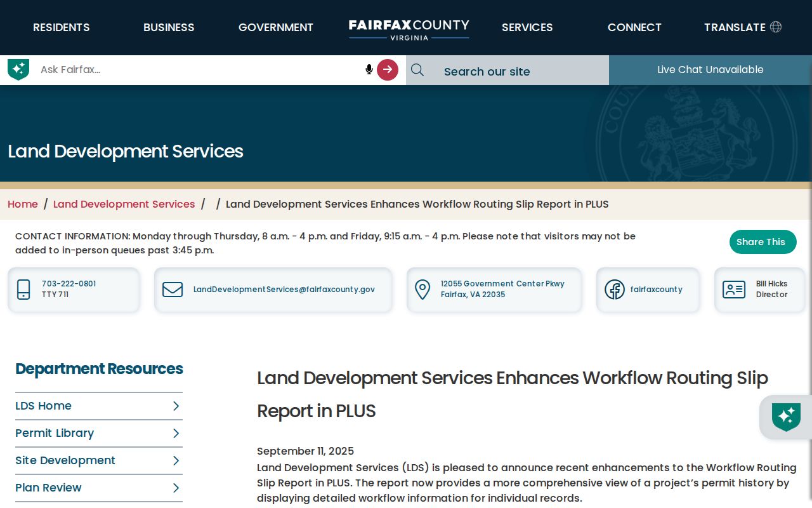The height and width of the screenshot is (508, 812).
Task: Call 703-222-0801 phone number link
Action: (69, 284)
